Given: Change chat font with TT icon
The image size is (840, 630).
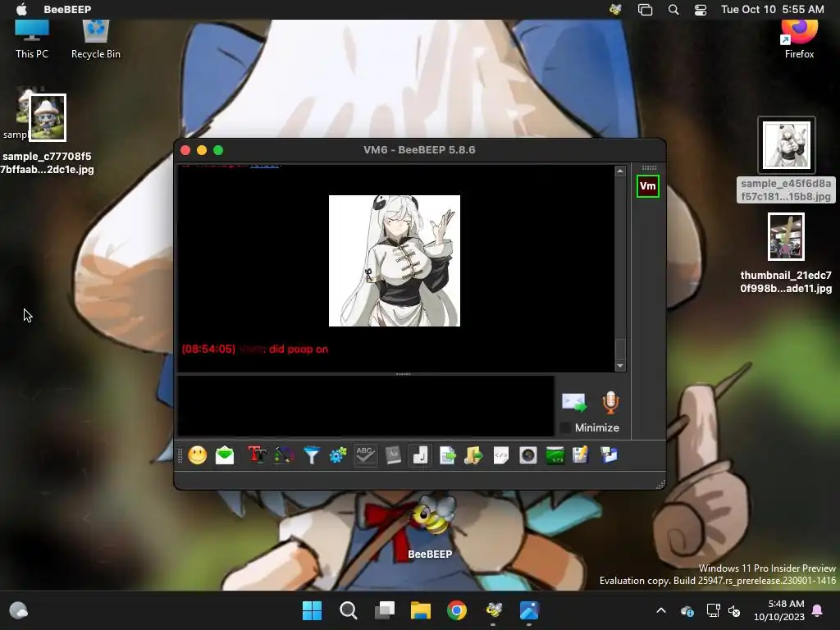Looking at the screenshot, I should pos(257,455).
